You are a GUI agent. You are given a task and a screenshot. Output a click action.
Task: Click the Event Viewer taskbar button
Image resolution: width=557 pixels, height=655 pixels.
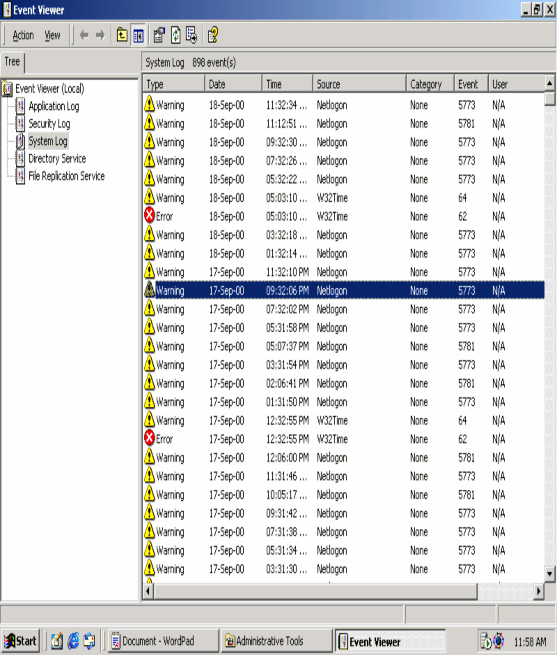tap(389, 641)
